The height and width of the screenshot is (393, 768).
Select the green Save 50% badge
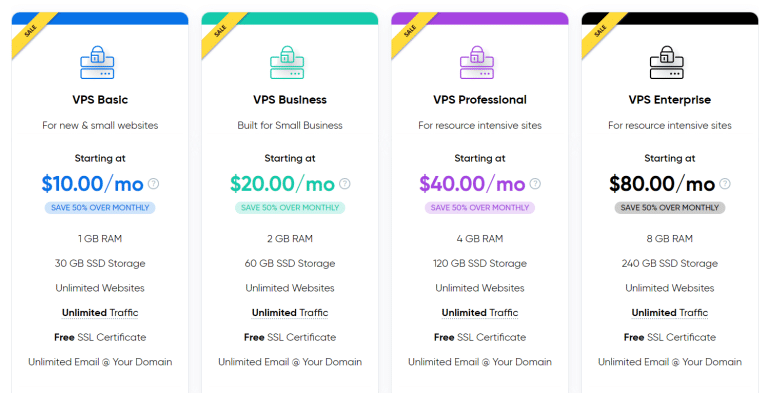(x=290, y=208)
